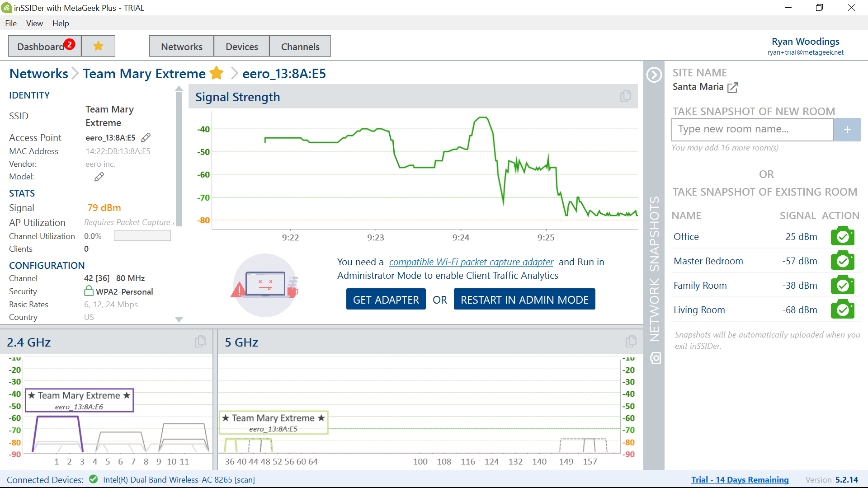Image resolution: width=868 pixels, height=488 pixels.
Task: Click the -25 dBm Office signal value
Action: [800, 236]
